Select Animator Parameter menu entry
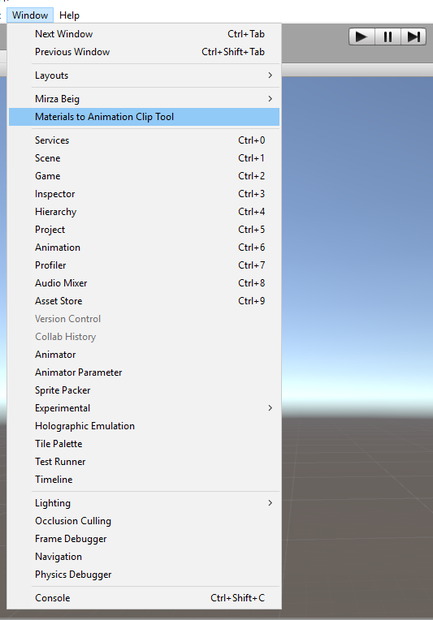433x620 pixels. tap(144, 372)
